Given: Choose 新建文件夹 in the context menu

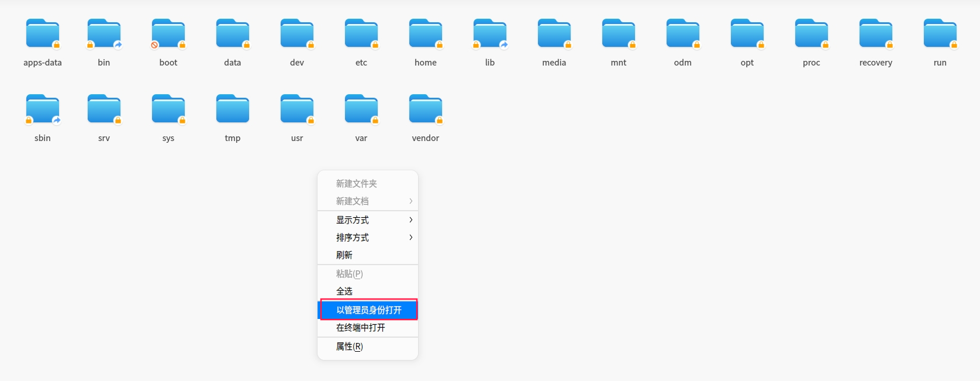Looking at the screenshot, I should pos(368,183).
